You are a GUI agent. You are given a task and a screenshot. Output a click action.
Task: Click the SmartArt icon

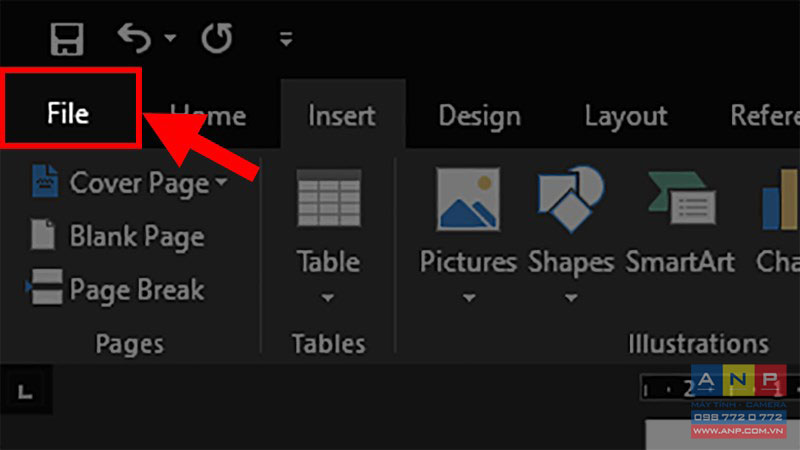coord(682,198)
